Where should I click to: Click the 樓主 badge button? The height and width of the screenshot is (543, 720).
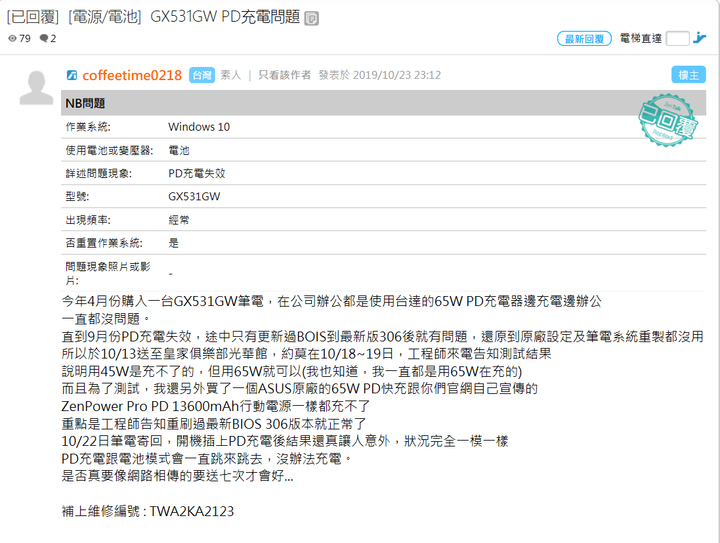(688, 75)
